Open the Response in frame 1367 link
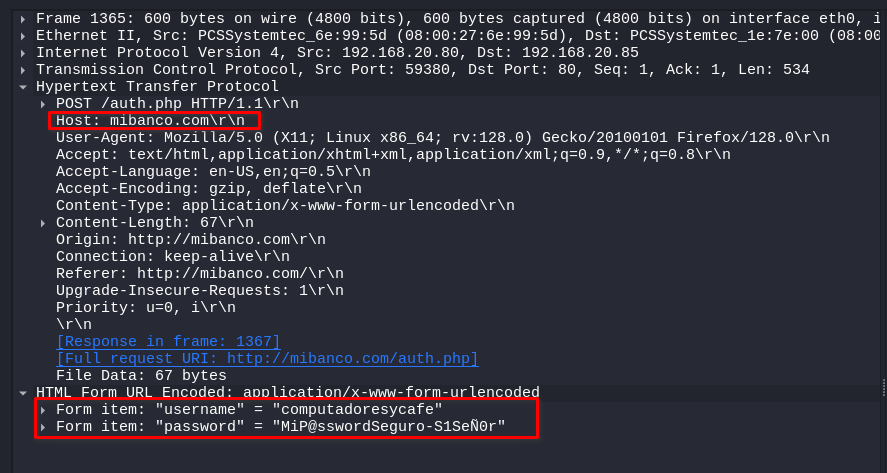887x473 pixels. pos(168,342)
